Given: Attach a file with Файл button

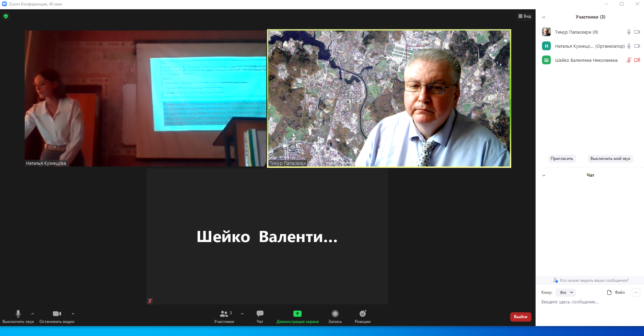Looking at the screenshot, I should (x=616, y=292).
